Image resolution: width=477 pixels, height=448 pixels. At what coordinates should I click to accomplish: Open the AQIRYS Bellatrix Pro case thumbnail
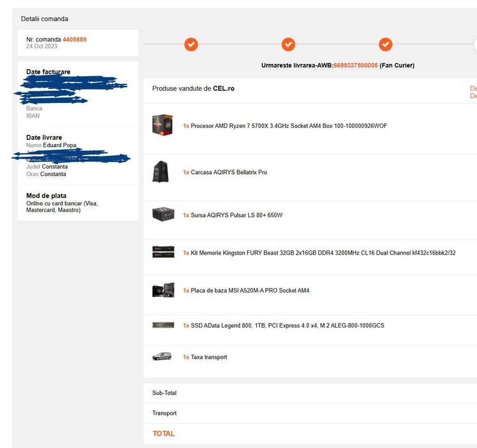point(160,172)
